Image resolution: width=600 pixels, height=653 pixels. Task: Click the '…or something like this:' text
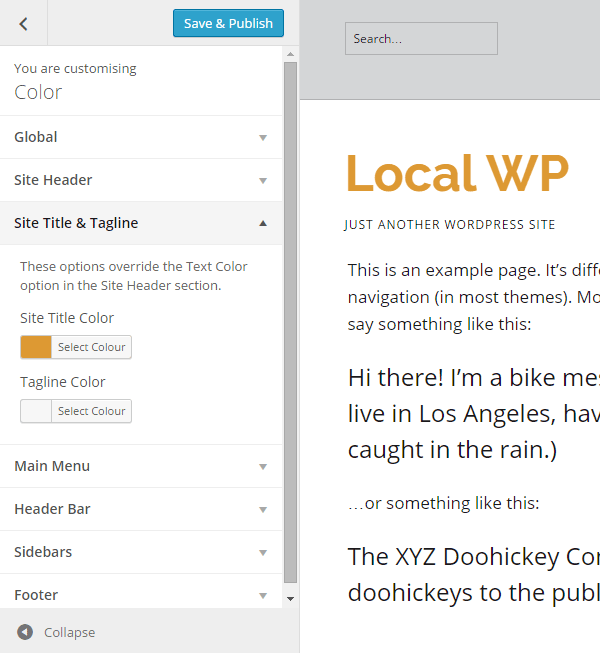(443, 503)
